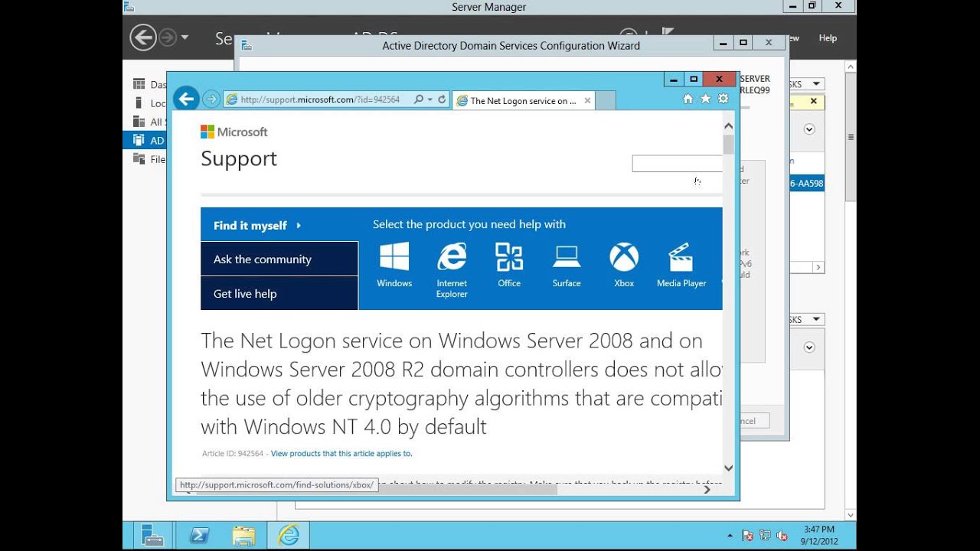Open the Internet Explorer Tools gear

pos(723,99)
